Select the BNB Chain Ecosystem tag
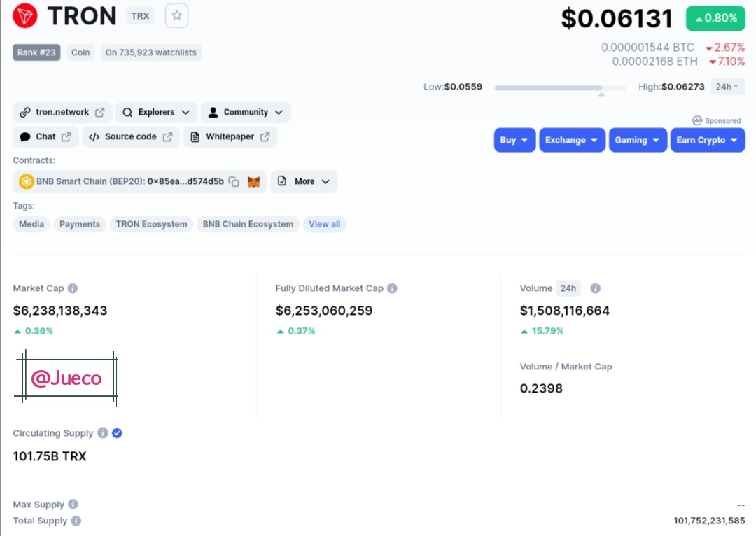 point(248,224)
